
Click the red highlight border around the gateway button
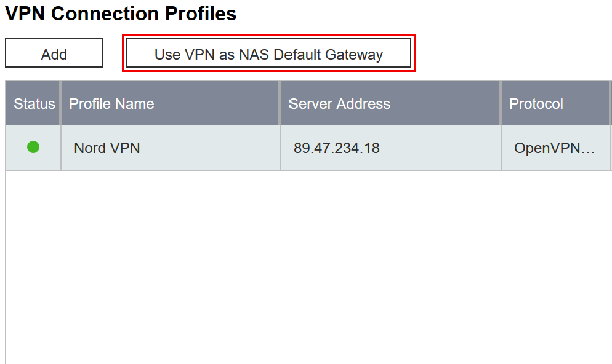point(268,35)
